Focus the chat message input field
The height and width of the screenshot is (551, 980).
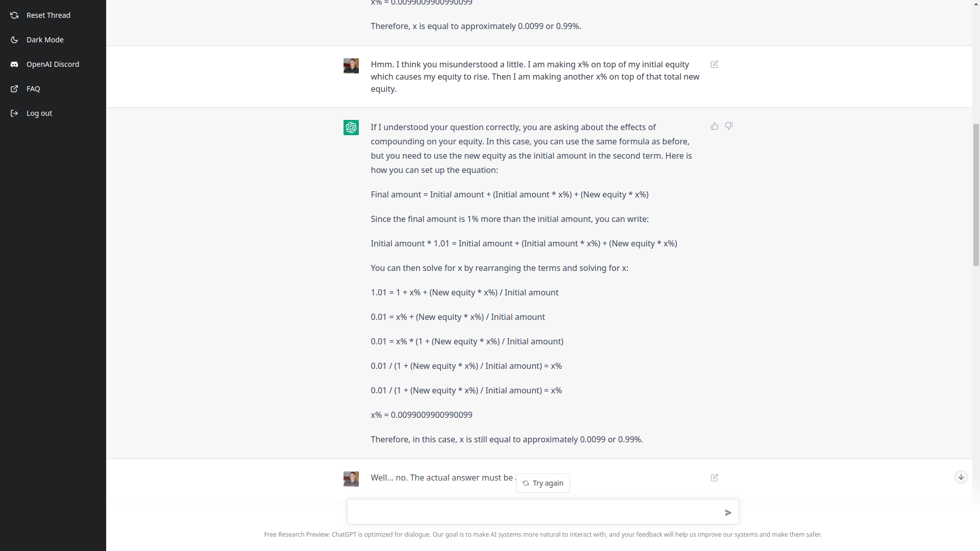tap(533, 512)
